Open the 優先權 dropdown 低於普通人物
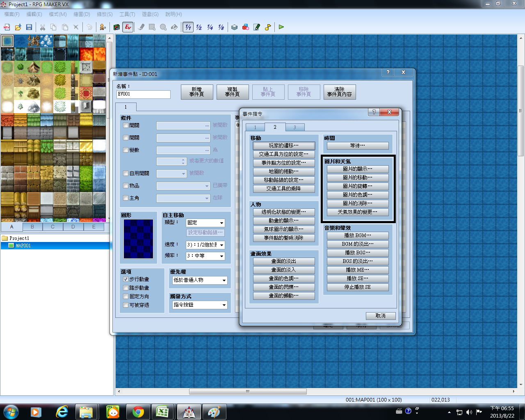This screenshot has width=525, height=420. click(x=200, y=281)
